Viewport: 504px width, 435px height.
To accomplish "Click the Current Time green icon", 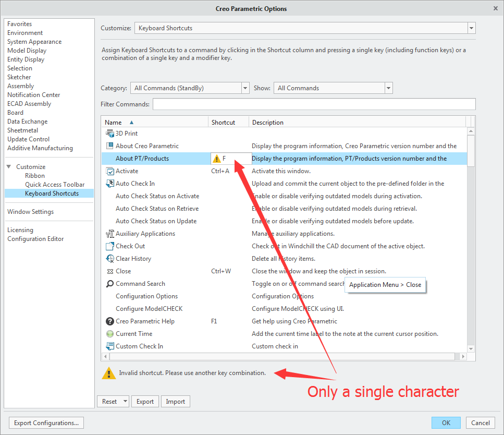I will point(110,334).
